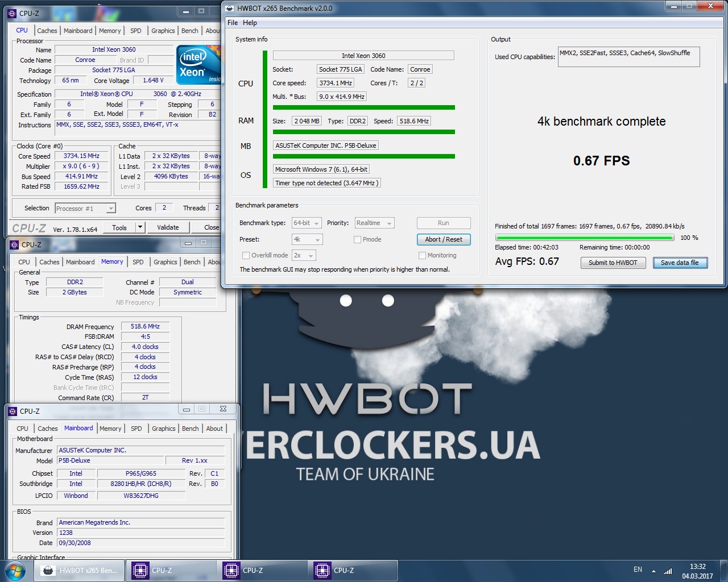Click '4k benchmark complete' text

tap(601, 122)
